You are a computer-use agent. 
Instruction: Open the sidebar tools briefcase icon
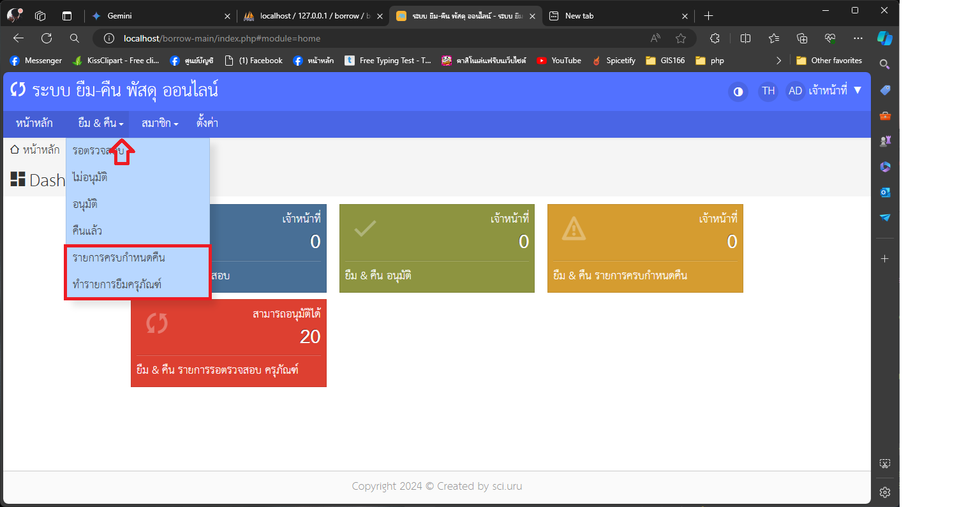885,115
